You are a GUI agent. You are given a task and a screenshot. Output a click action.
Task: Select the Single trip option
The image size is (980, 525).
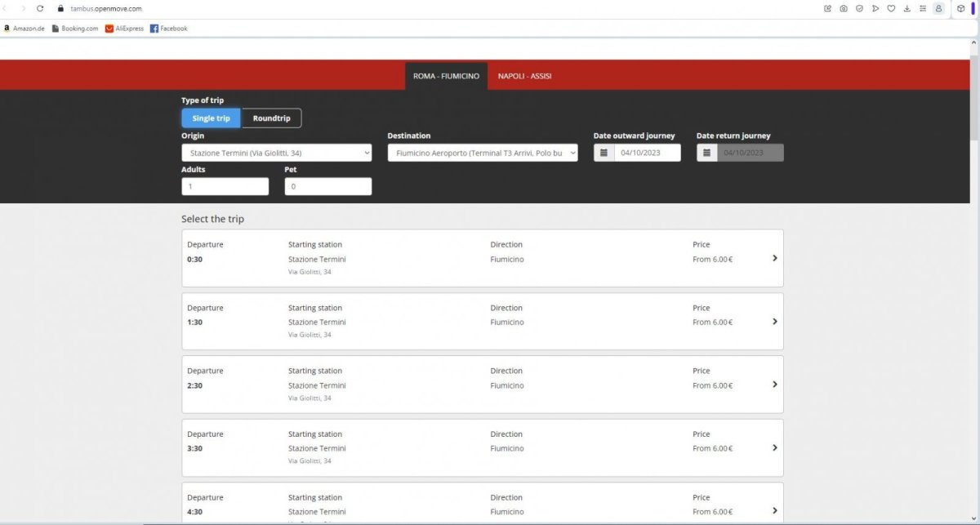[x=211, y=118]
